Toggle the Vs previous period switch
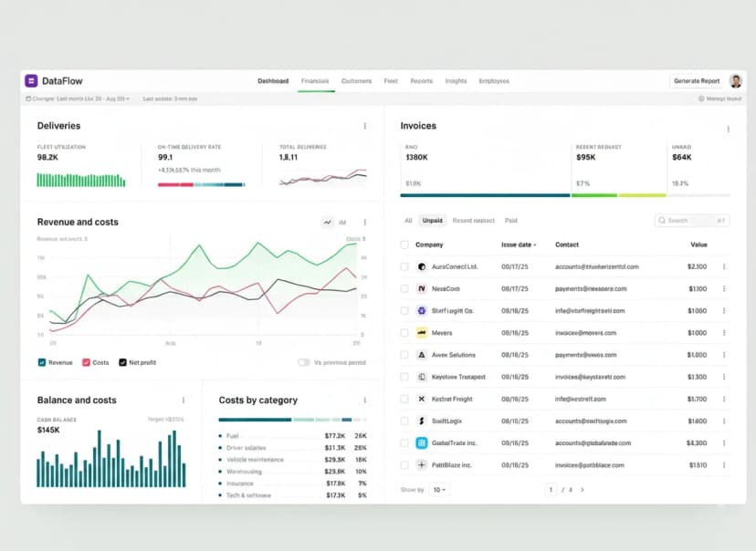 coord(303,362)
